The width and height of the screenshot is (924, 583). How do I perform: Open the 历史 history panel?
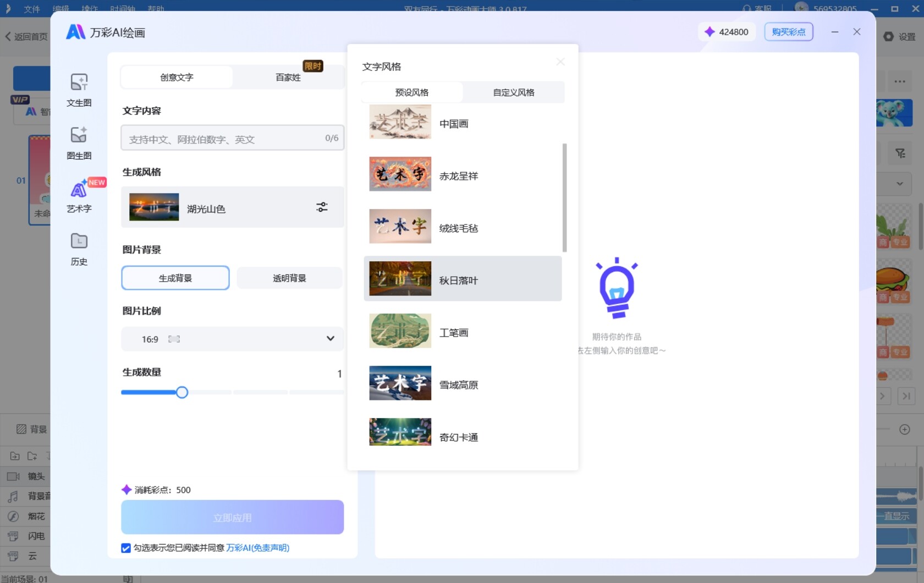pyautogui.click(x=79, y=249)
